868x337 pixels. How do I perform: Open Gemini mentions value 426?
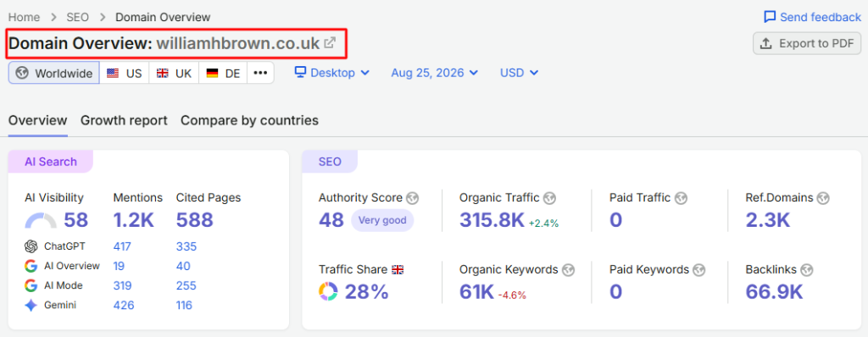click(124, 306)
